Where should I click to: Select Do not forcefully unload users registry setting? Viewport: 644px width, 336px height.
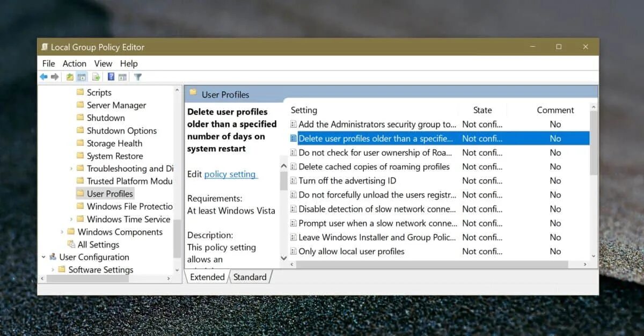[x=438, y=195]
